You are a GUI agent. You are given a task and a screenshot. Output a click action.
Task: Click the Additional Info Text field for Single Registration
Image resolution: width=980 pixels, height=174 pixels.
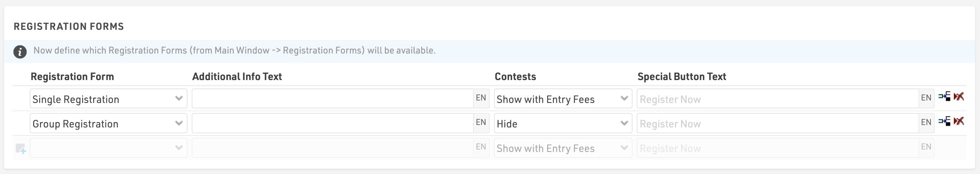coord(333,99)
